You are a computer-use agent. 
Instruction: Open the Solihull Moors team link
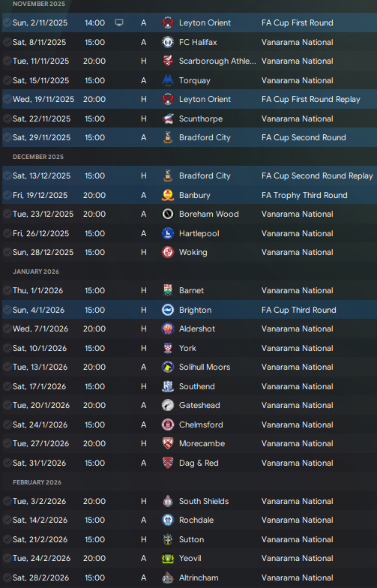[x=205, y=367]
